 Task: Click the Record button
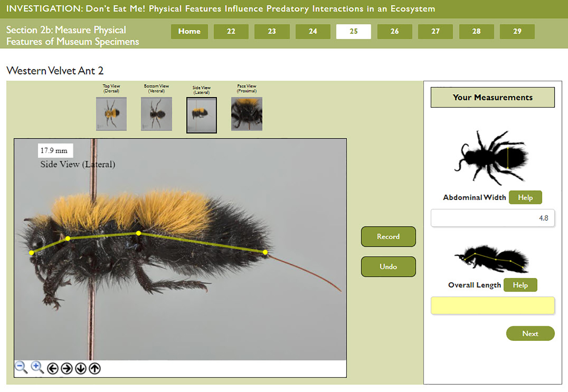tap(388, 237)
